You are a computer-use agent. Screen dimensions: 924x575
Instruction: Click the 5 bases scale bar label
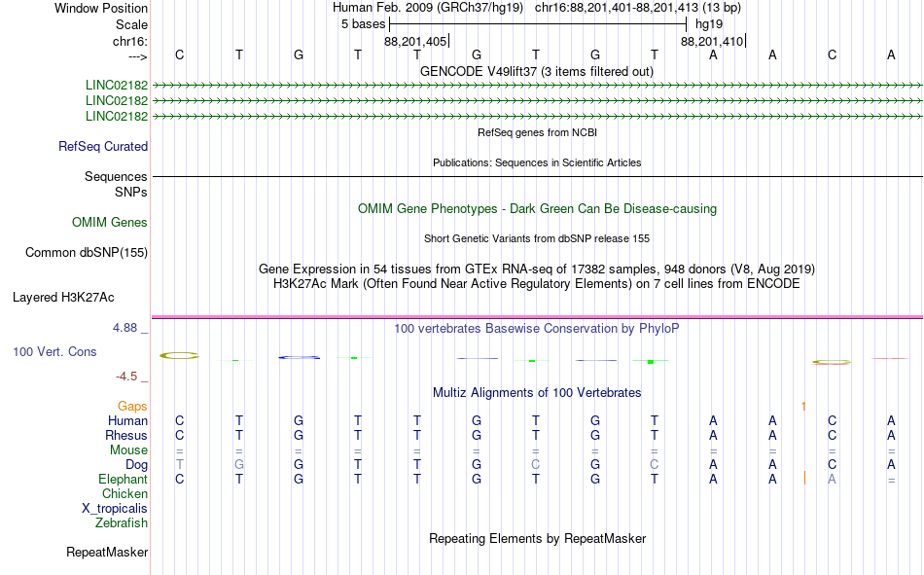[x=363, y=24]
